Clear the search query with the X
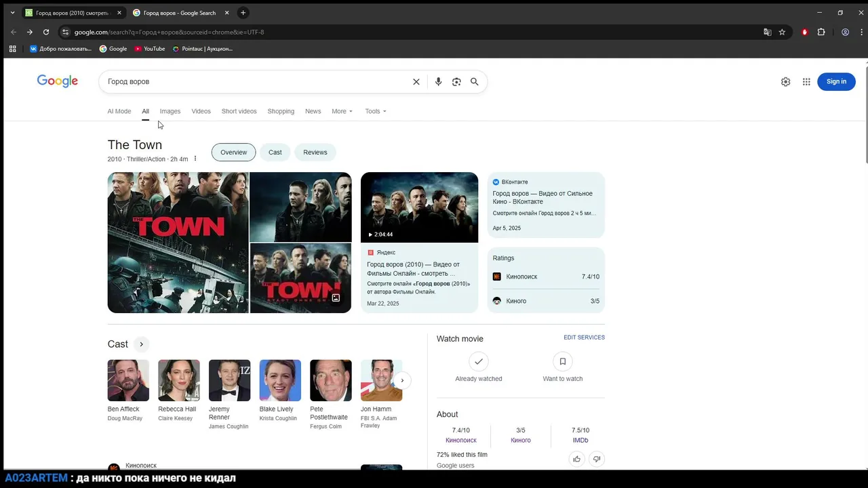The width and height of the screenshot is (868, 488). [x=416, y=81]
